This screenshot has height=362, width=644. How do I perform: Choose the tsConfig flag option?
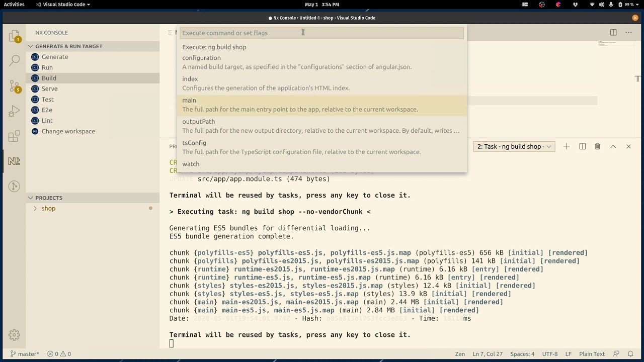click(x=322, y=147)
